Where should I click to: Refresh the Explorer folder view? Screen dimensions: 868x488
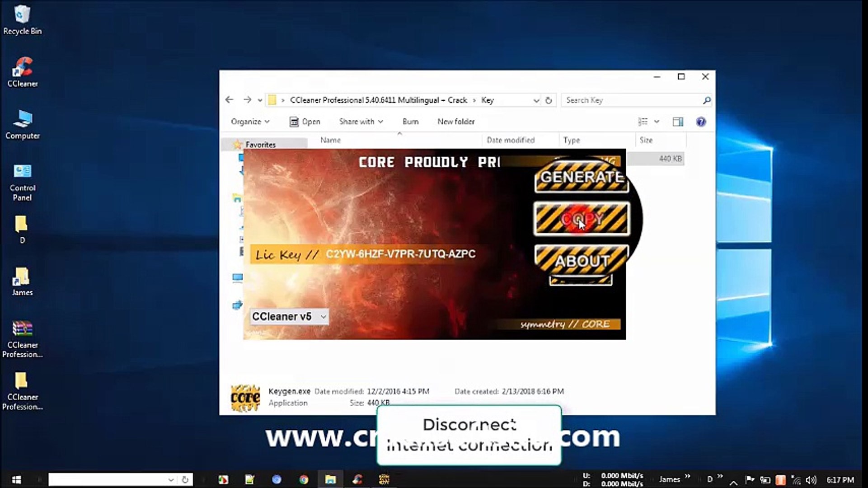[x=549, y=100]
